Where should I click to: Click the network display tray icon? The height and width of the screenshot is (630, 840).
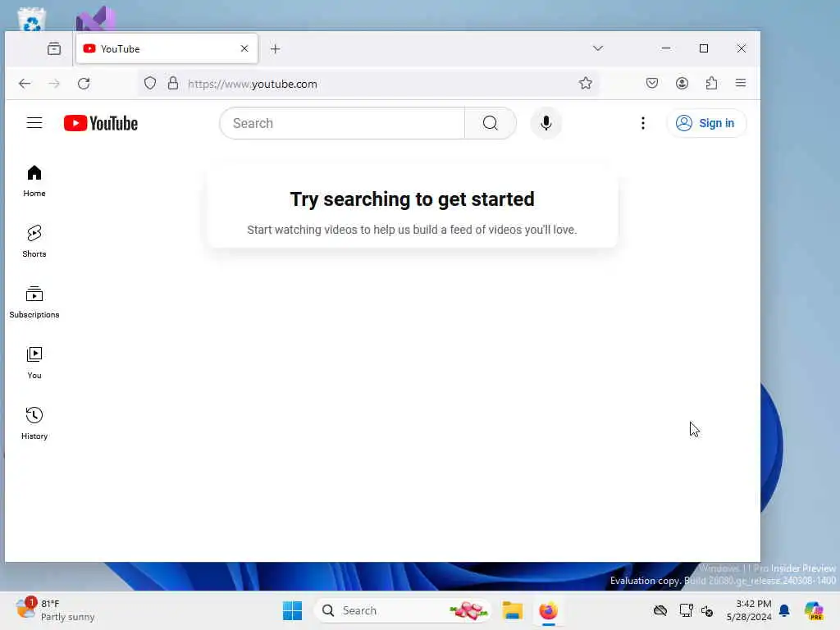pos(686,610)
